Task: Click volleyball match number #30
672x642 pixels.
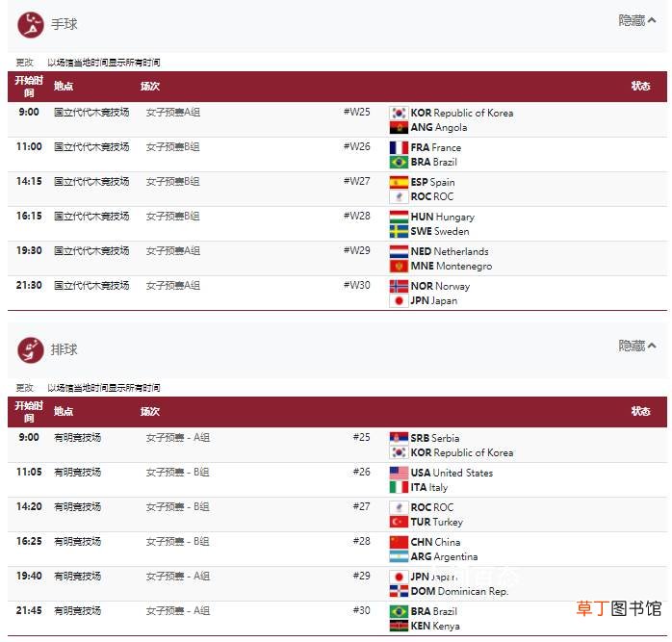Action: [x=361, y=610]
